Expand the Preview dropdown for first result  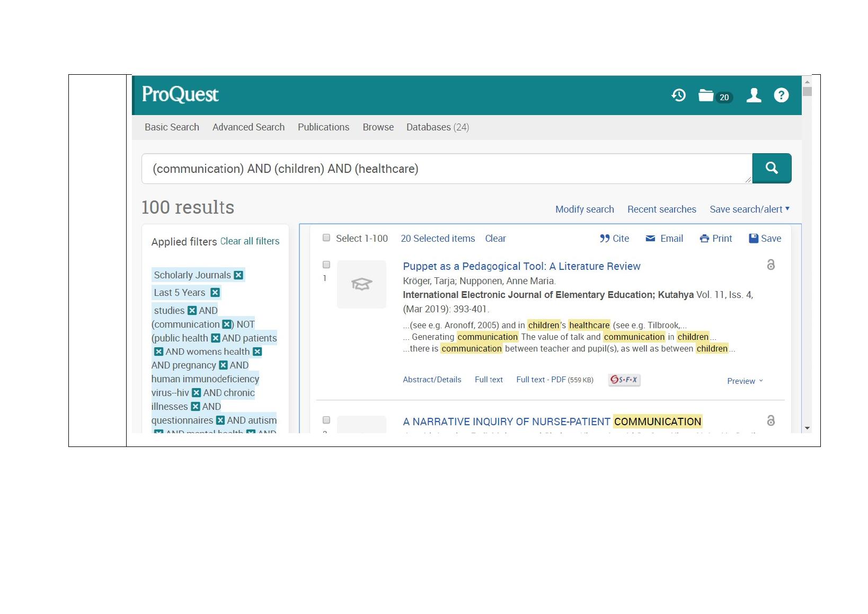point(745,381)
